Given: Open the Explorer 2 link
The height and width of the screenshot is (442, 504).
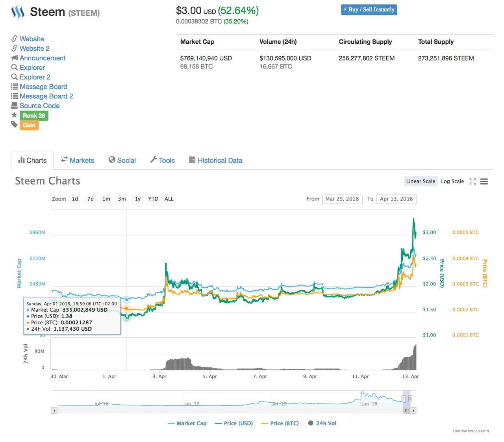Looking at the screenshot, I should [35, 77].
